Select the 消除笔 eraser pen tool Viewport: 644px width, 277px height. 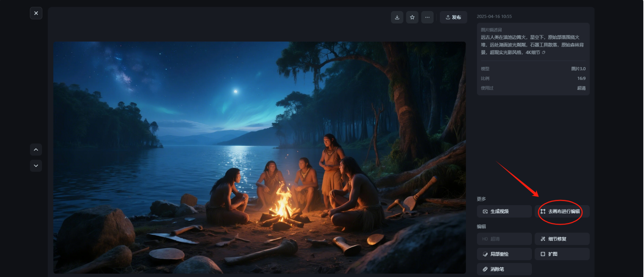(x=504, y=269)
